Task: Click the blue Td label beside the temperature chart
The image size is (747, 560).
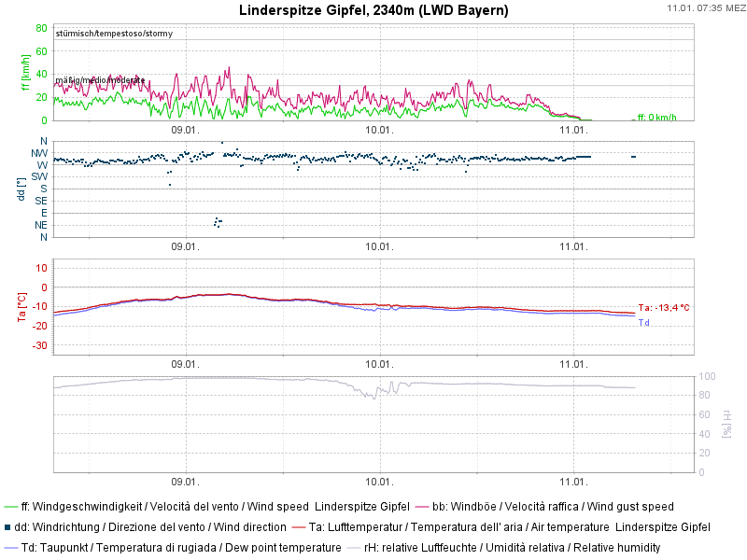Action: click(643, 323)
